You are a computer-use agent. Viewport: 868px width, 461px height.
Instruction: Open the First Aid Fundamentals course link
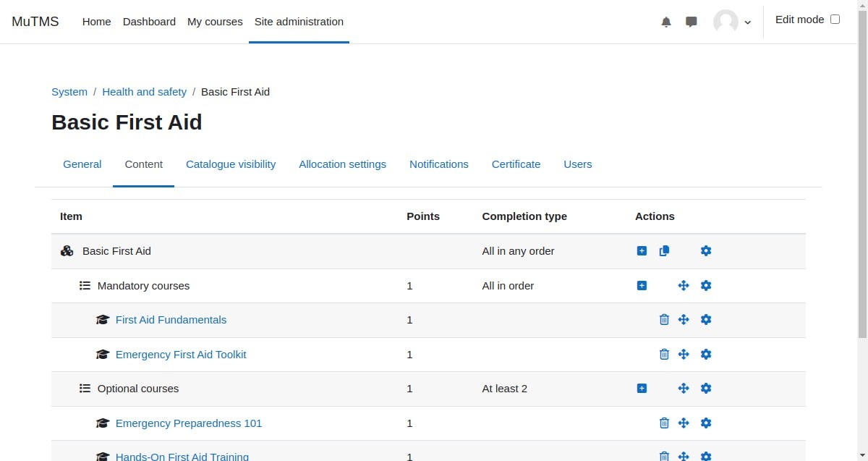pos(171,320)
